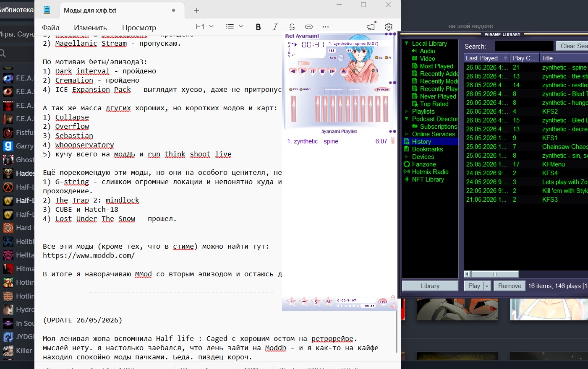Toggle bold formatting in Notepad toolbar
Image resolution: width=588 pixels, height=369 pixels.
tap(258, 27)
